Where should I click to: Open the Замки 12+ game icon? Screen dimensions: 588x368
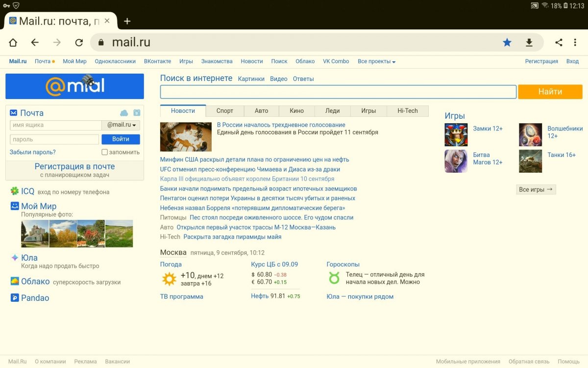click(456, 135)
